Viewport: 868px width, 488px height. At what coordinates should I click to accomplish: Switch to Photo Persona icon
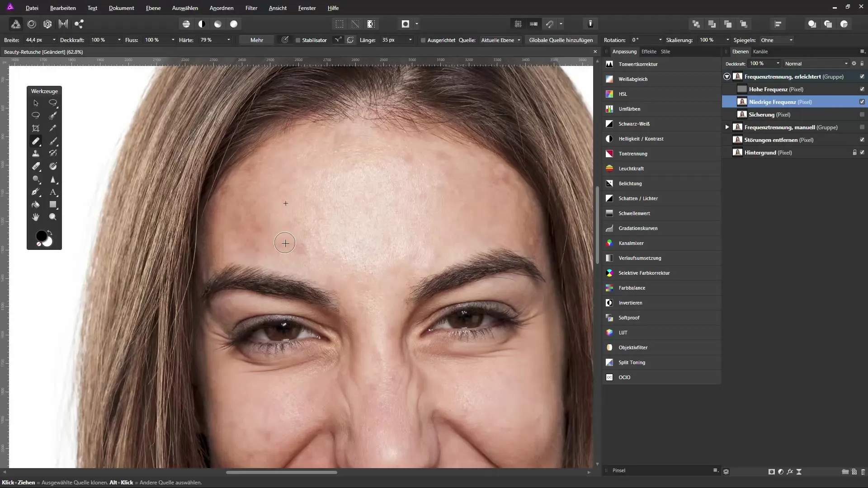point(15,24)
